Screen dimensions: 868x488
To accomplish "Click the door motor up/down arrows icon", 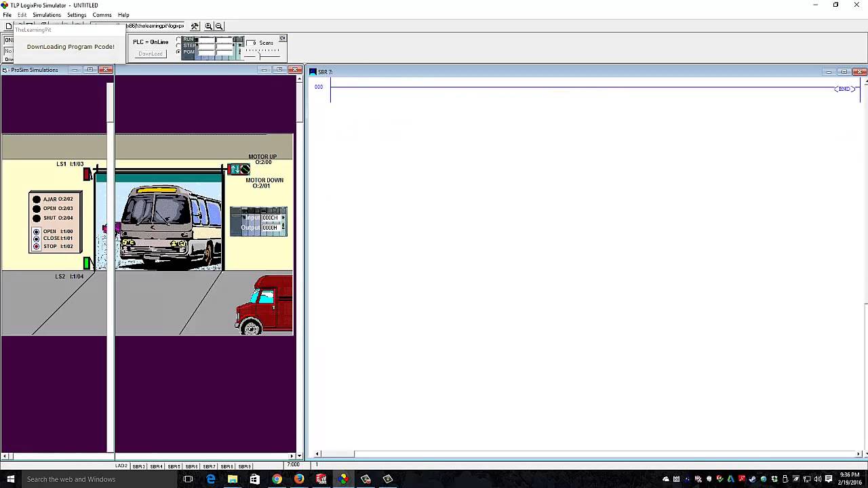I will pos(235,169).
